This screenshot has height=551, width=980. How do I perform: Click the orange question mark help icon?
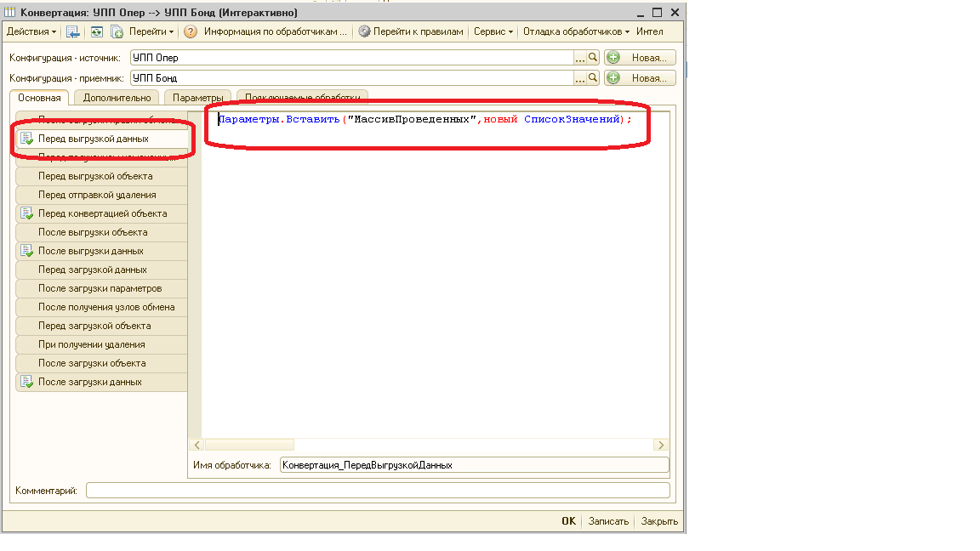tap(191, 31)
